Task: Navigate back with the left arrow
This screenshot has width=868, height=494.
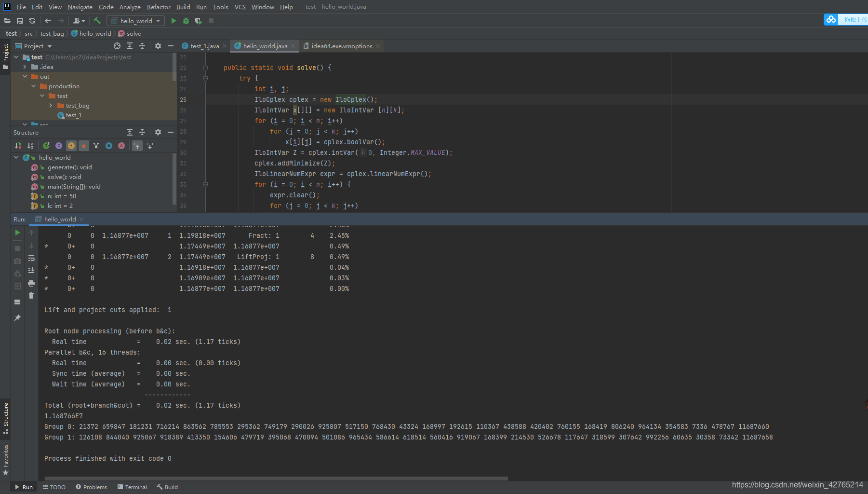Action: (x=48, y=21)
